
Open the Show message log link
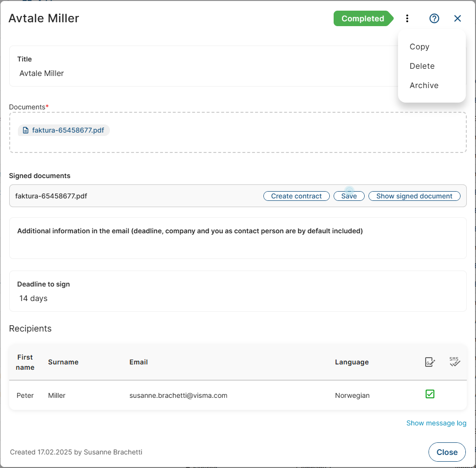436,423
